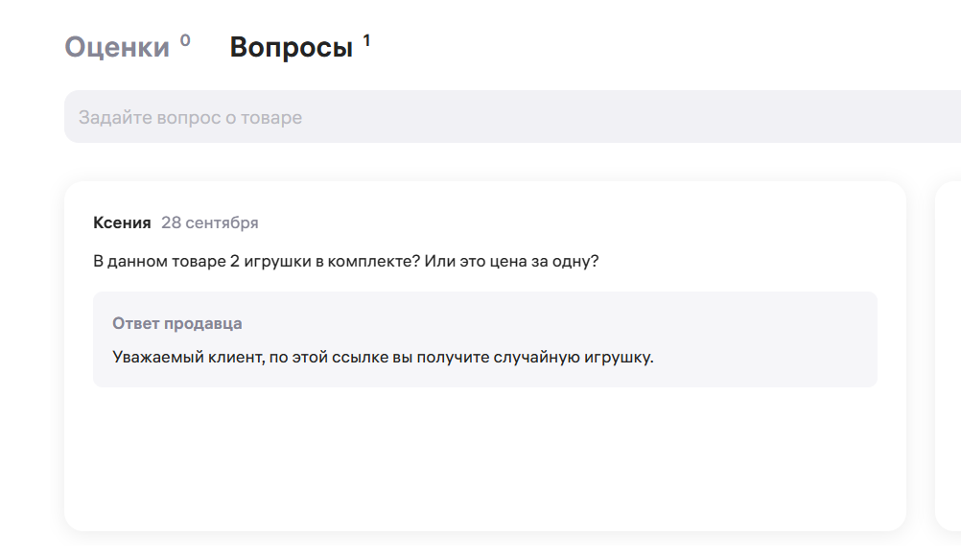Click the 'Ответ продавца' heading
961x560 pixels.
(176, 323)
